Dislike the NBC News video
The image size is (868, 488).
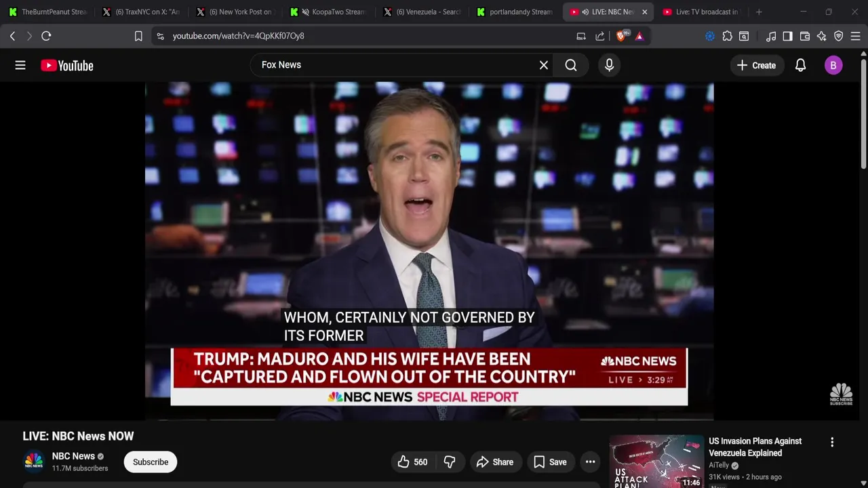click(x=450, y=462)
